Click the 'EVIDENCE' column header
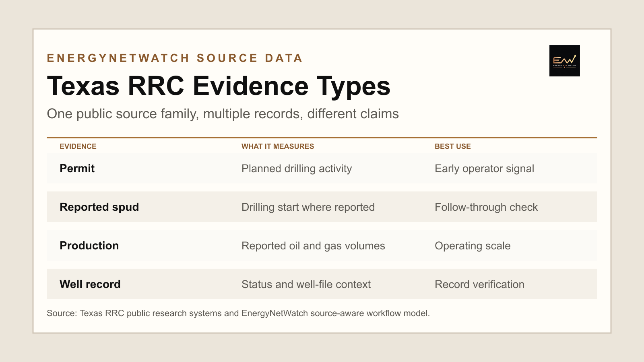The image size is (644, 362). 78,146
